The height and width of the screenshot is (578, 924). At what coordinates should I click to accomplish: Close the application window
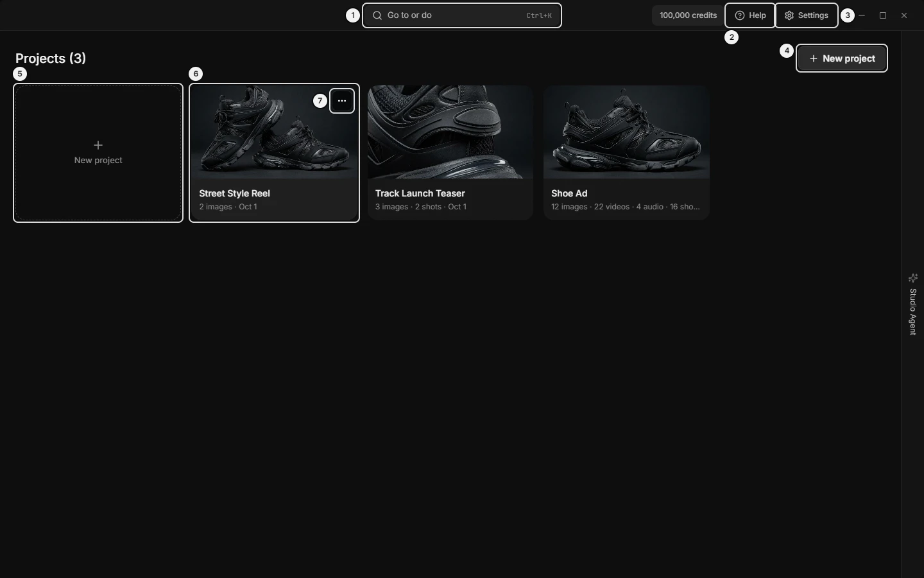pos(904,15)
